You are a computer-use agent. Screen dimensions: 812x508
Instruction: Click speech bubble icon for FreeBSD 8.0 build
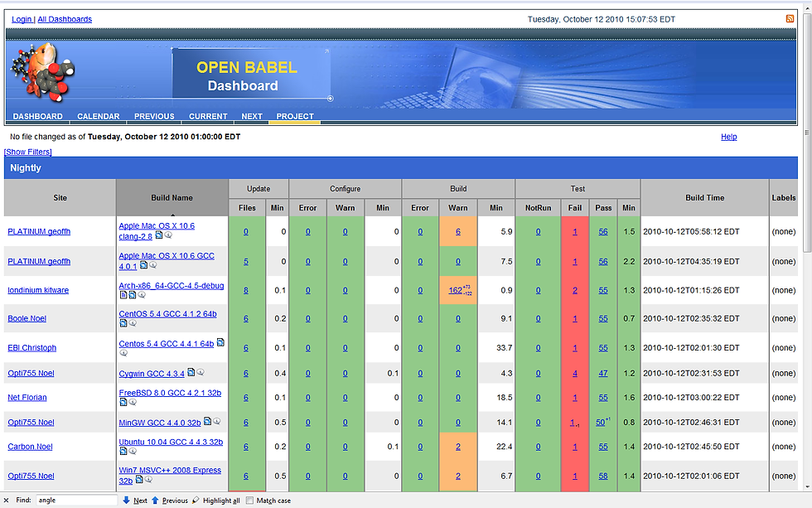tap(133, 402)
